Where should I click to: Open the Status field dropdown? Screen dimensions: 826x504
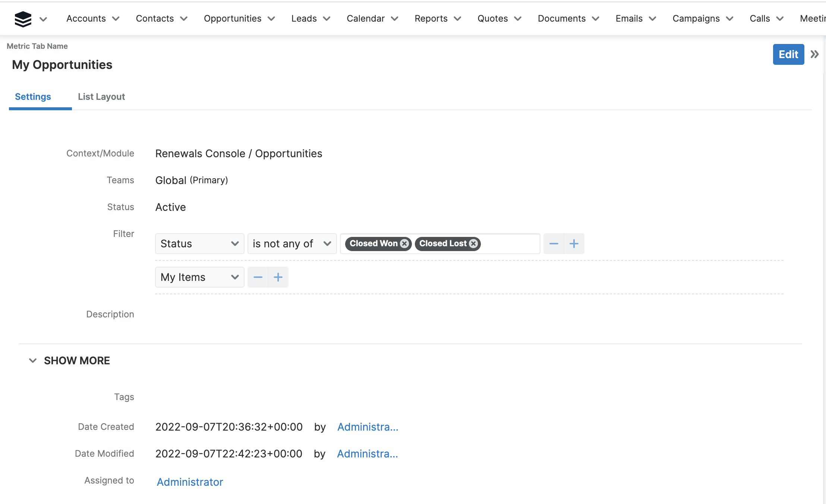[x=199, y=244]
